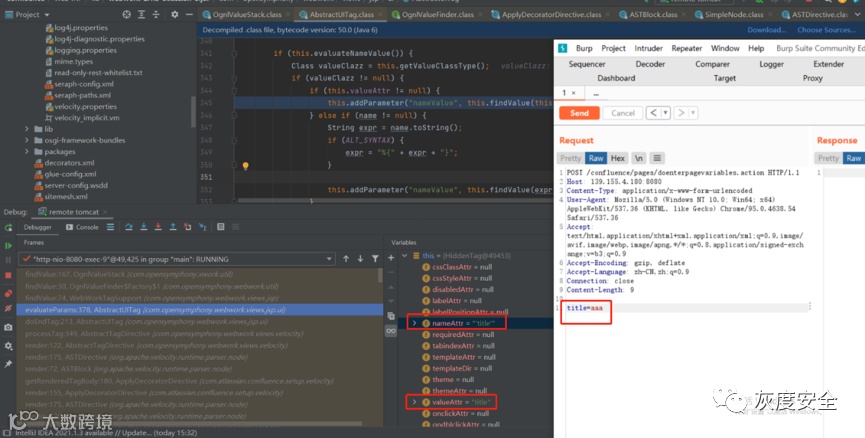Click the Evaluate Expression calculator icon
The width and height of the screenshot is (865, 438).
pyautogui.click(x=221, y=227)
